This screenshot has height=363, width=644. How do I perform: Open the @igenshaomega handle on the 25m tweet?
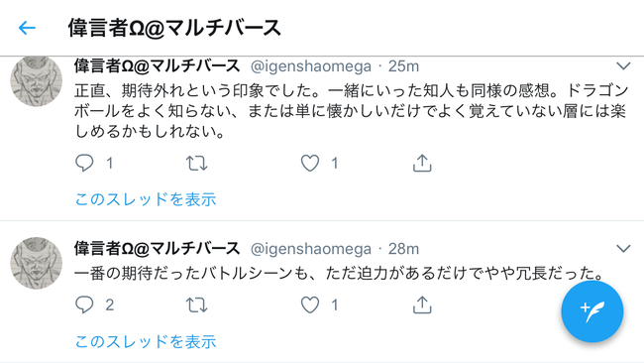[311, 66]
